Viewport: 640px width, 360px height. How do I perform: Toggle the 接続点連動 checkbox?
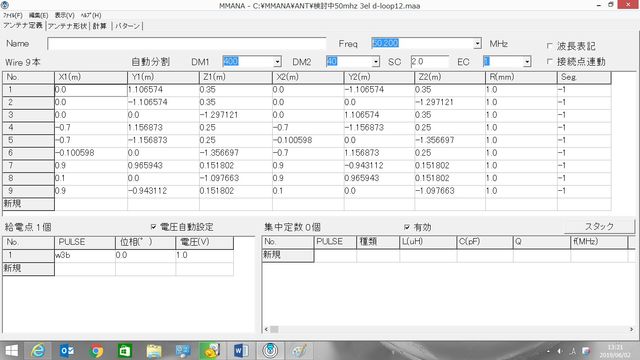click(549, 61)
